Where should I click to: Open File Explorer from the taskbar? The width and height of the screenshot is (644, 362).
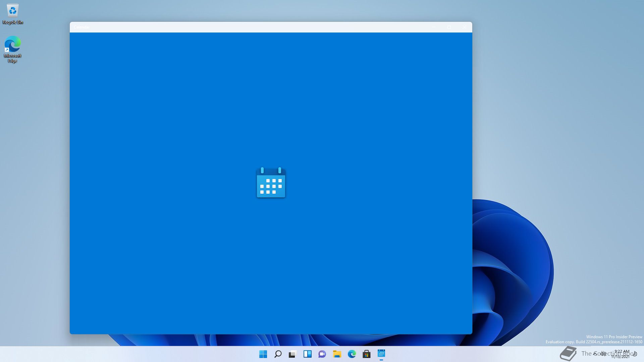tap(337, 354)
